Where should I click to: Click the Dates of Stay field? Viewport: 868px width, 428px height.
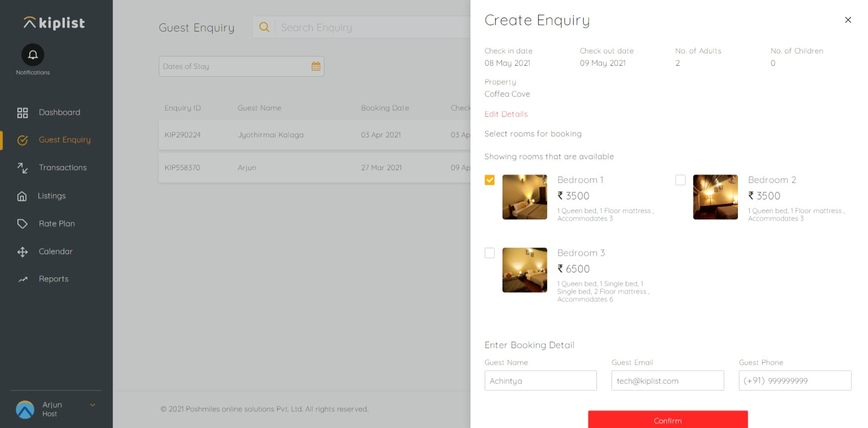[241, 66]
